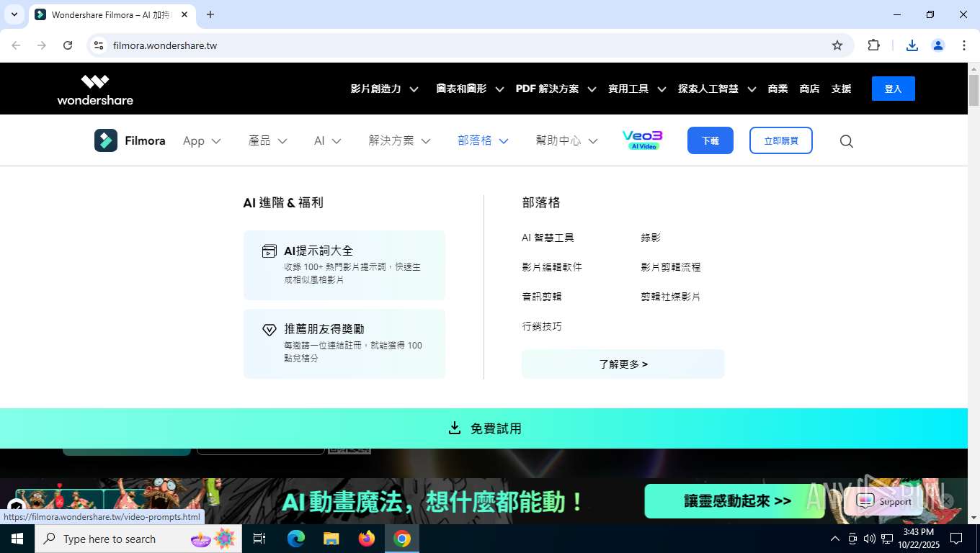Expand the 實用工具 menu
The image size is (980, 553).
pyautogui.click(x=636, y=89)
